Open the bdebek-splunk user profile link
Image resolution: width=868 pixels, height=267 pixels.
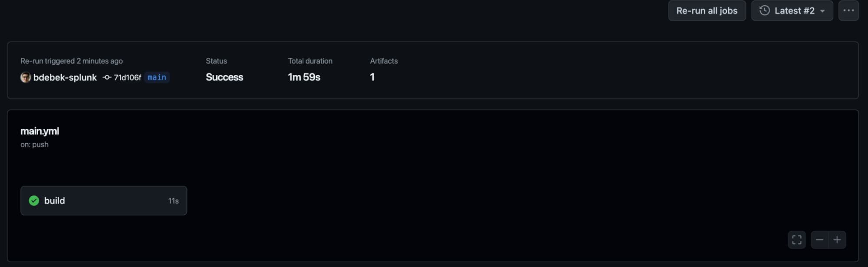click(x=65, y=77)
